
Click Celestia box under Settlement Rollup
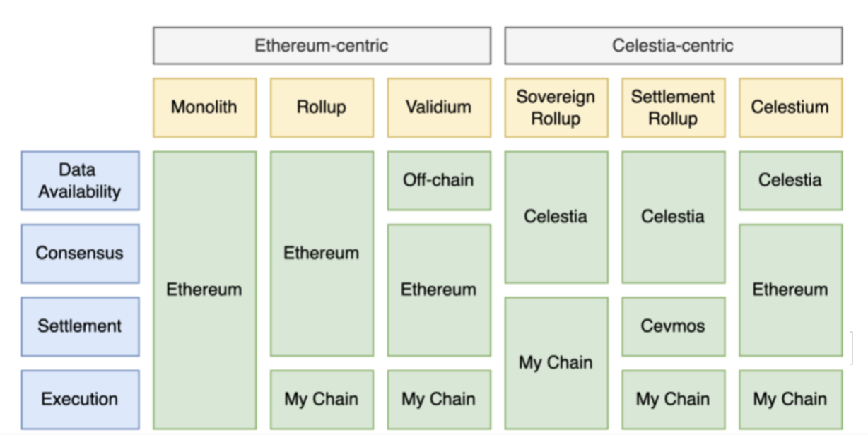(x=673, y=217)
